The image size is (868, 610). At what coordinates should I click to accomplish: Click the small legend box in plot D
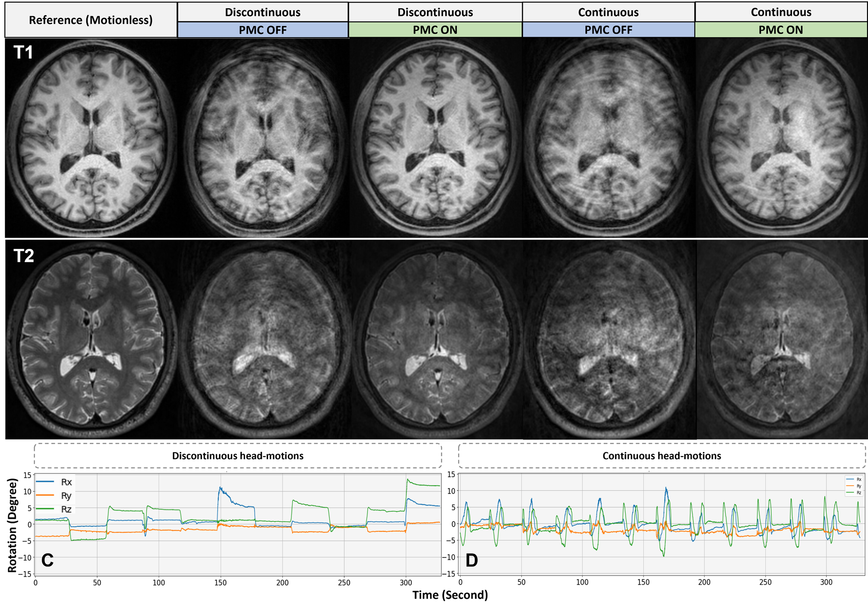click(x=854, y=486)
